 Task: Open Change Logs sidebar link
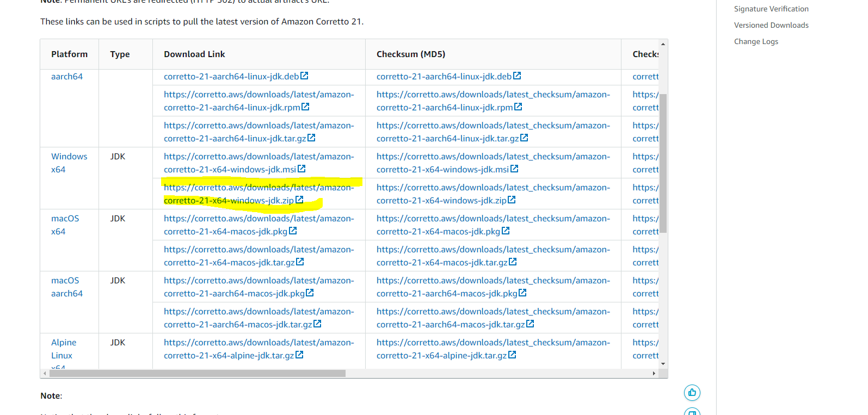(x=756, y=41)
